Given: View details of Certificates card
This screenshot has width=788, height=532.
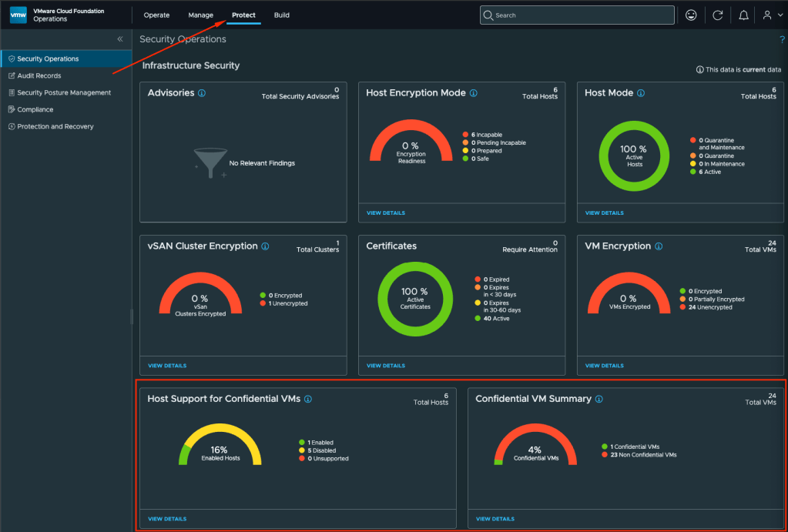Looking at the screenshot, I should tap(385, 366).
